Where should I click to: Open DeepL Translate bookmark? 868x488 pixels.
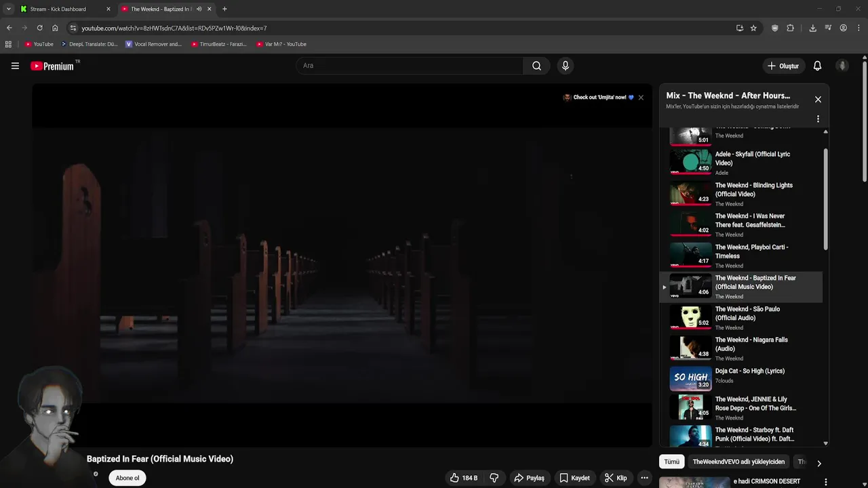[89, 44]
